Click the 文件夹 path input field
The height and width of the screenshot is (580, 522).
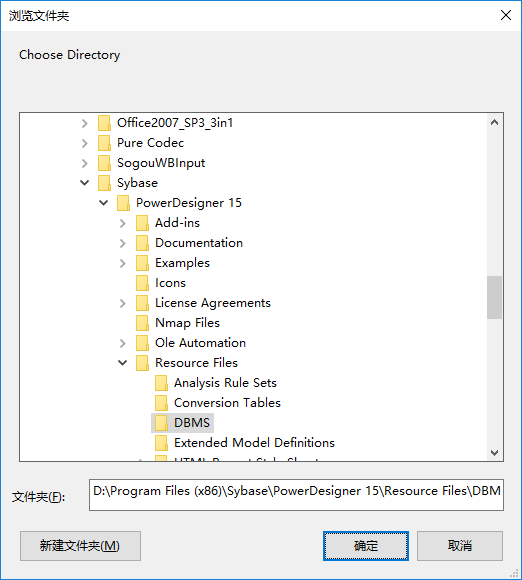click(x=296, y=495)
